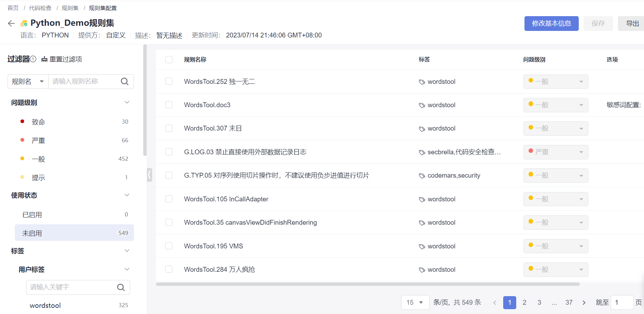Click the search magnifier in rule name field
This screenshot has height=314, width=644.
coord(125,81)
